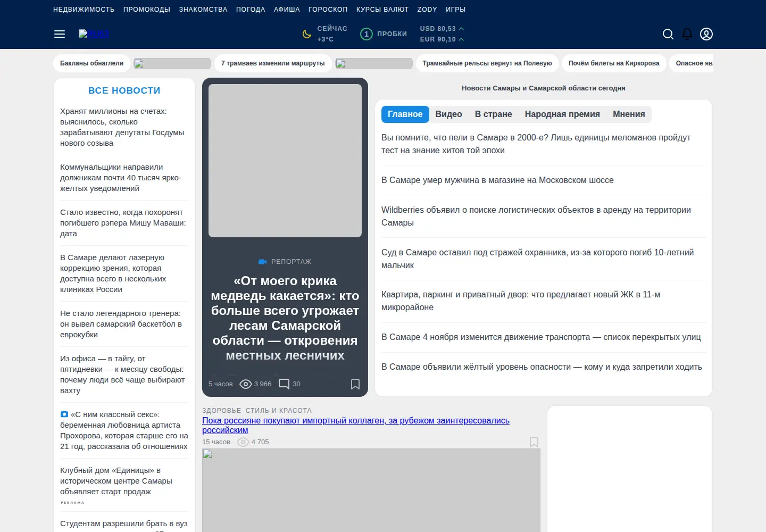Image resolution: width=766 pixels, height=532 pixels.
Task: Open the notifications bell
Action: coord(687,34)
